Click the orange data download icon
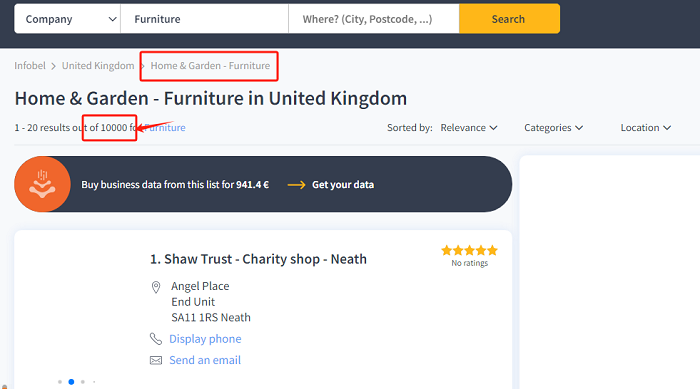The image size is (700, 389). (42, 184)
